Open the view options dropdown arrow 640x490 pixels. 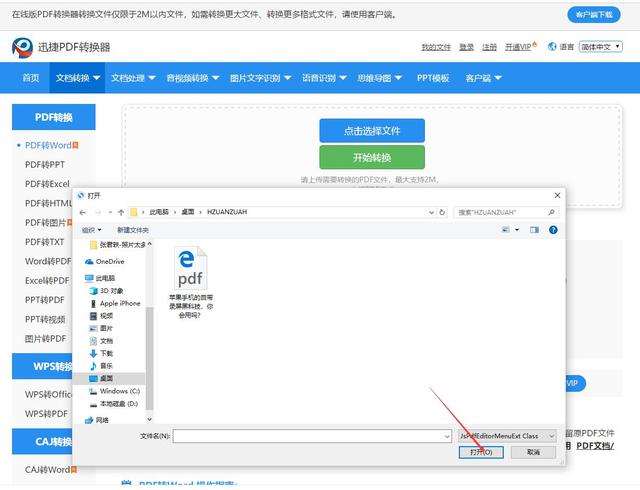[517, 230]
